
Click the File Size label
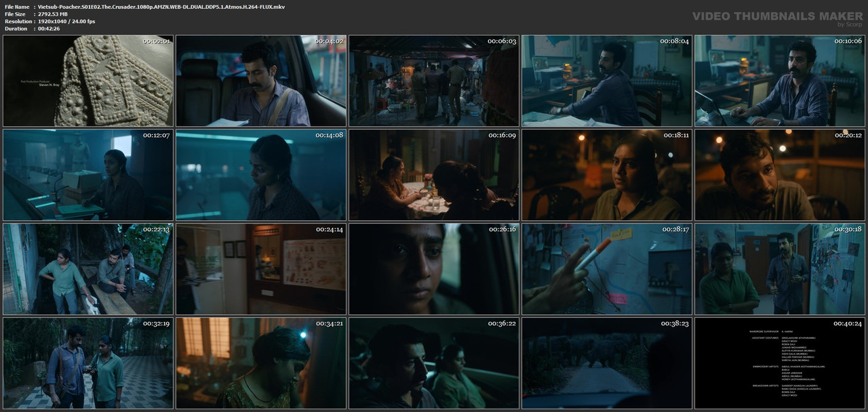click(15, 14)
